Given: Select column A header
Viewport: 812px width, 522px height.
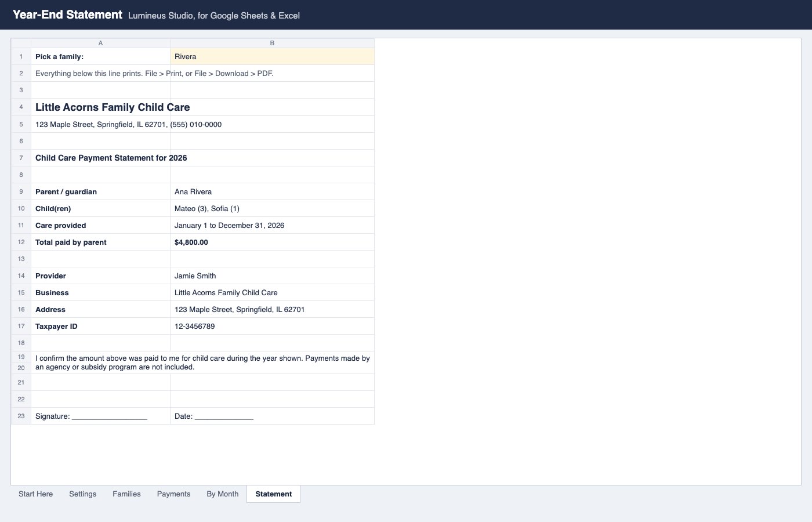Looking at the screenshot, I should [x=100, y=43].
